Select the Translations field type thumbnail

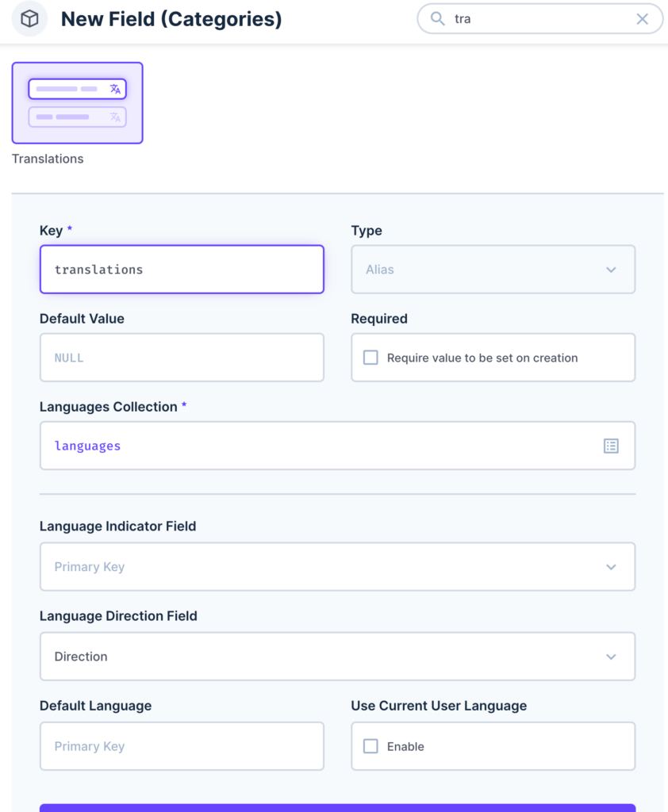click(x=77, y=103)
